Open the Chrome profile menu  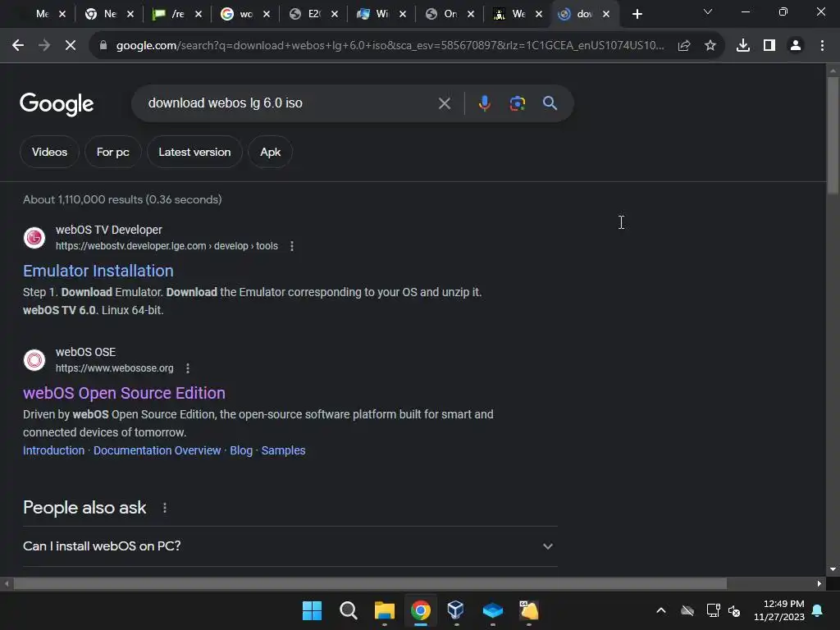tap(796, 46)
